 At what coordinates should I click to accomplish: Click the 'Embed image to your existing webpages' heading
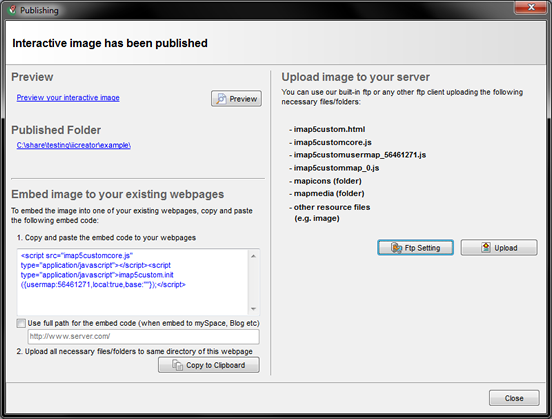(x=118, y=194)
